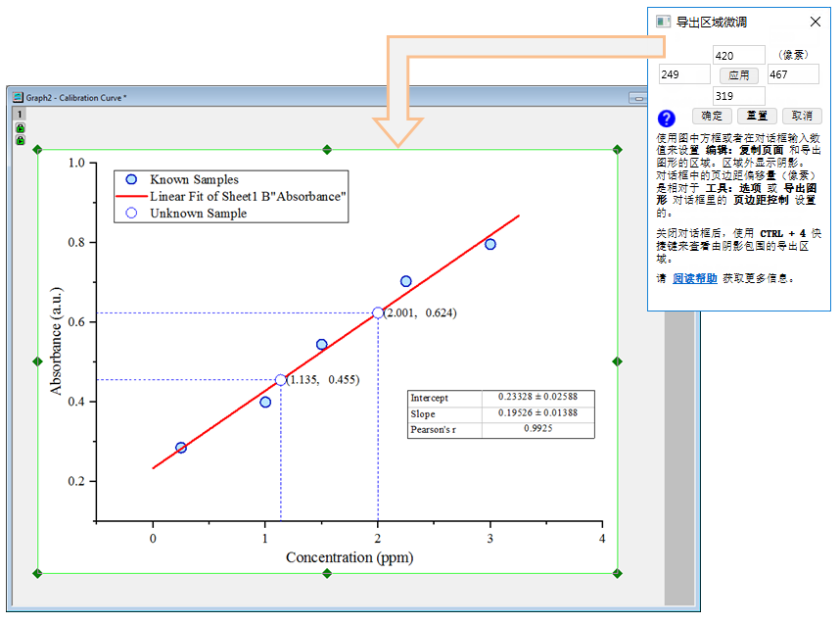
Task: Confirm with the 确定 (OK) button
Action: click(x=712, y=117)
